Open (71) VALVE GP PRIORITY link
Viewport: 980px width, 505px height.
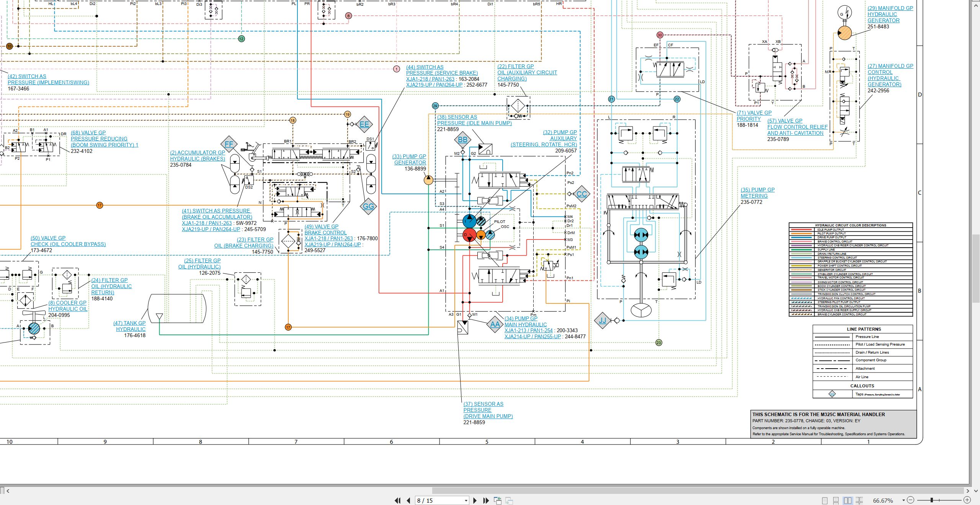coord(754,116)
